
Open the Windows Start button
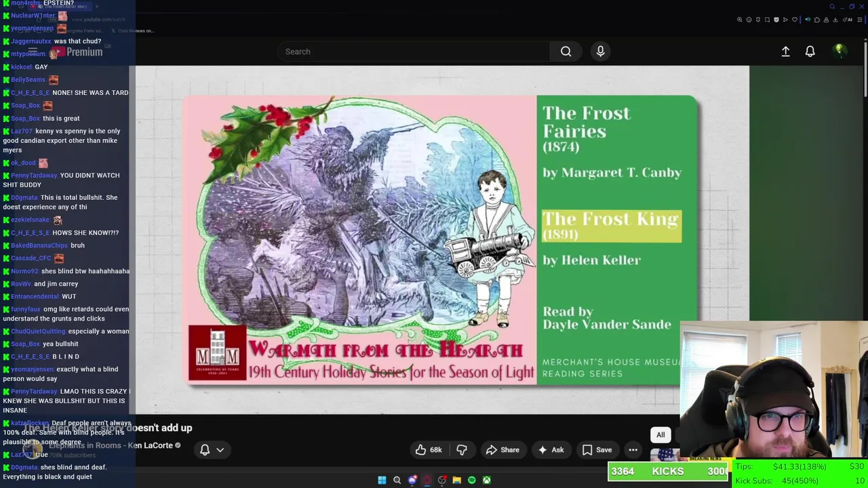click(x=382, y=480)
